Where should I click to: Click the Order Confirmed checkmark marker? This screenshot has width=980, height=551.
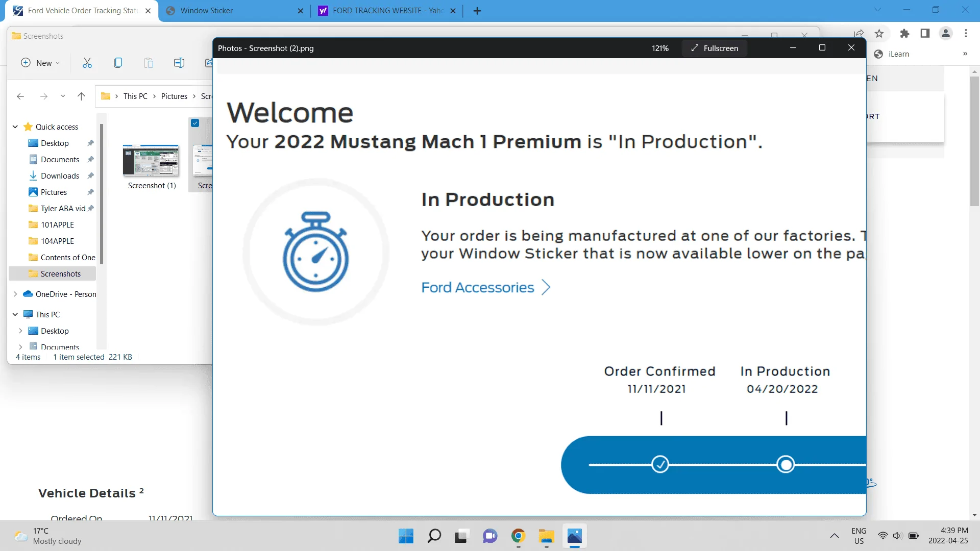point(660,464)
